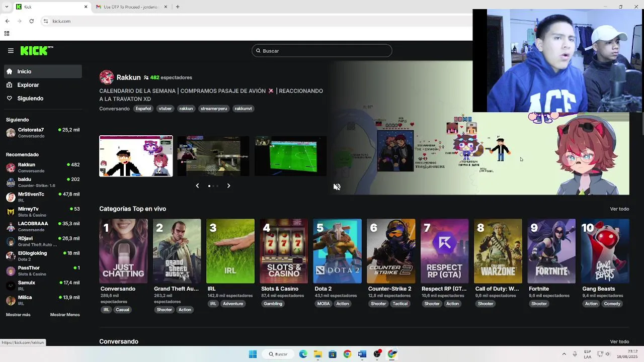Switch to the Gmail OTP browser tab

[130, 7]
